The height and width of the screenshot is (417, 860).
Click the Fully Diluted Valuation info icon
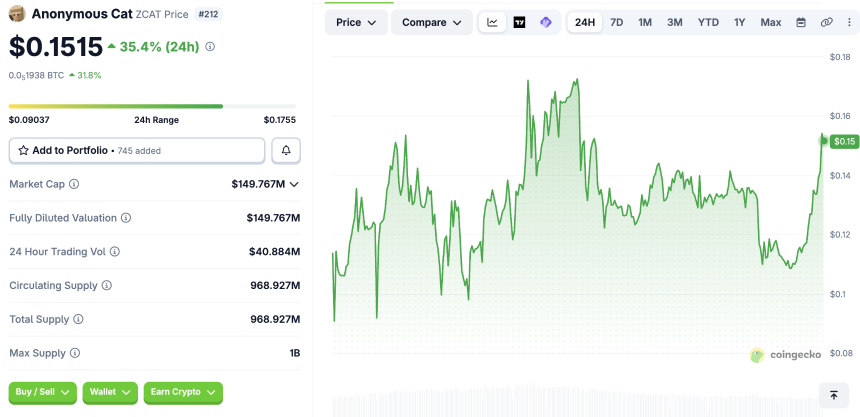[126, 218]
